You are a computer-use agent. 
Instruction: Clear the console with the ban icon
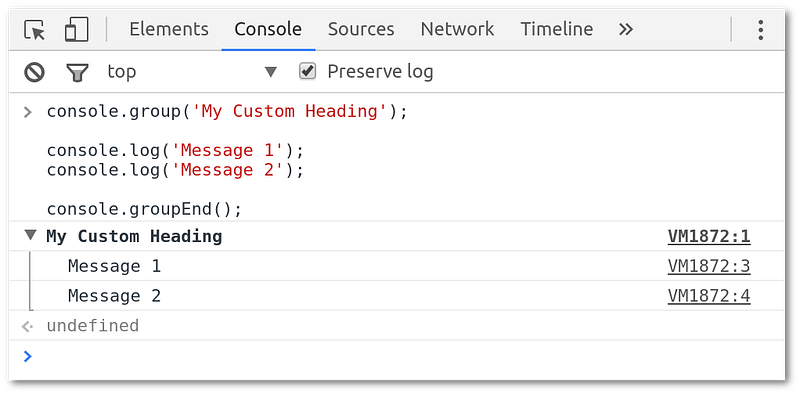point(34,72)
